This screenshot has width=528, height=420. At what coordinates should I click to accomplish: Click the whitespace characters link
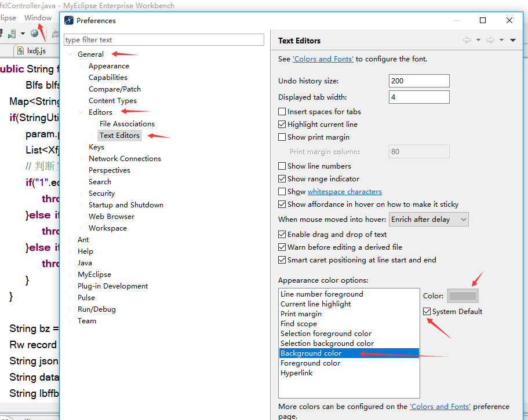pos(344,192)
